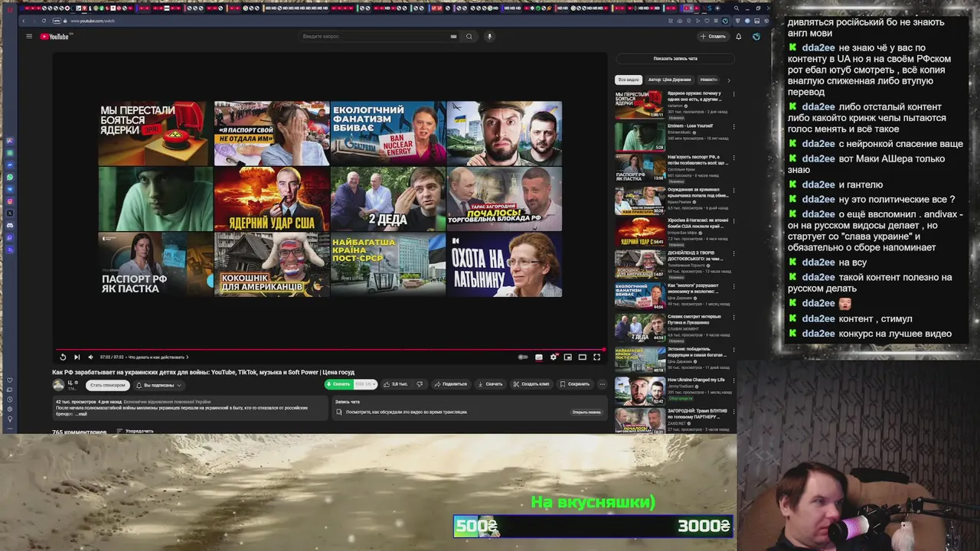Select the Новости filter chip
Viewport: 980px width, 551px height.
pos(709,80)
